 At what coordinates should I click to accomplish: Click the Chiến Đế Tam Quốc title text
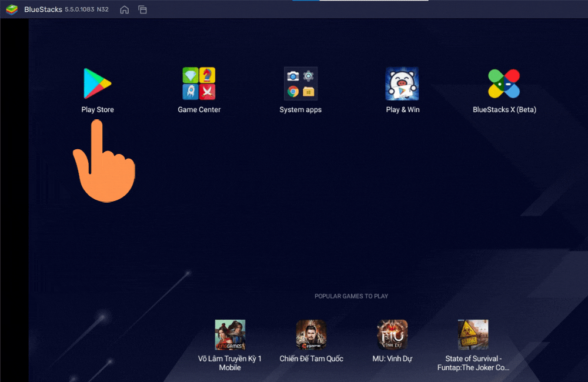311,358
